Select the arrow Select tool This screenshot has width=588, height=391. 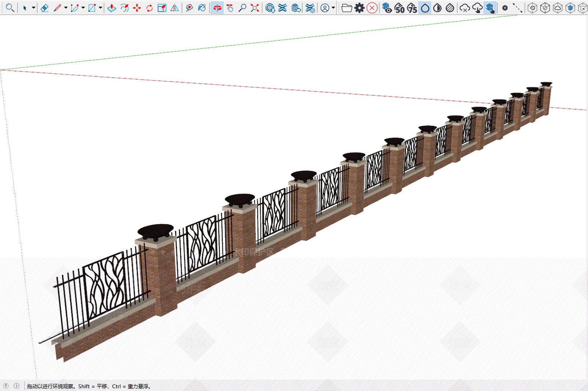coord(25,8)
